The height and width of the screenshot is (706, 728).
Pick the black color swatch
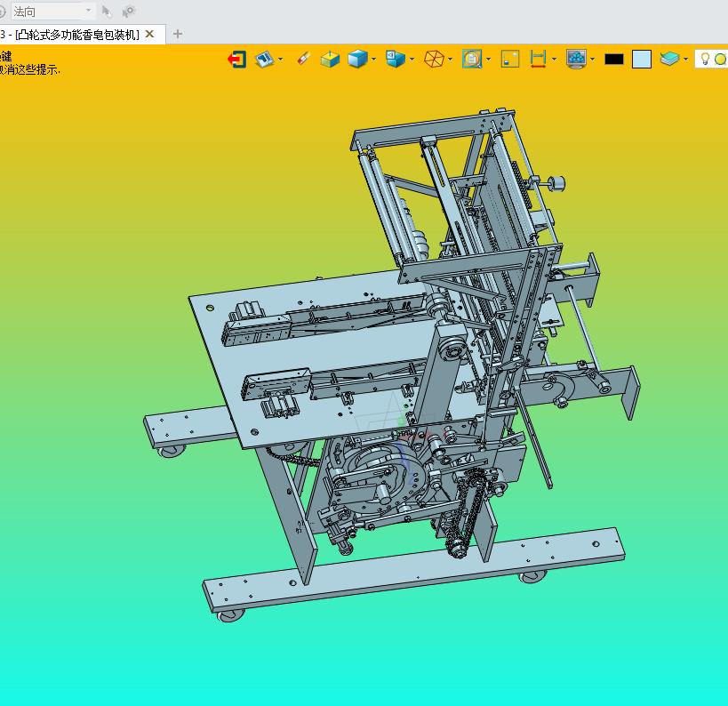[x=614, y=60]
